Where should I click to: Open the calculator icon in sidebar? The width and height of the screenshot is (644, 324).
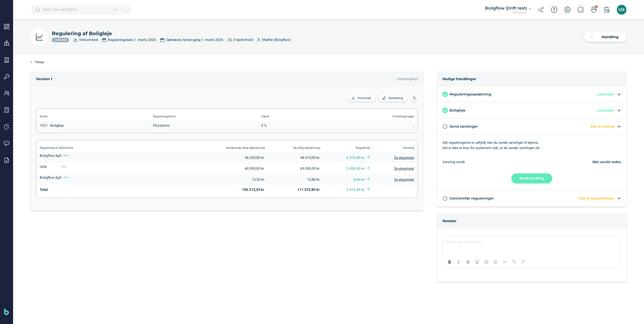(x=7, y=110)
